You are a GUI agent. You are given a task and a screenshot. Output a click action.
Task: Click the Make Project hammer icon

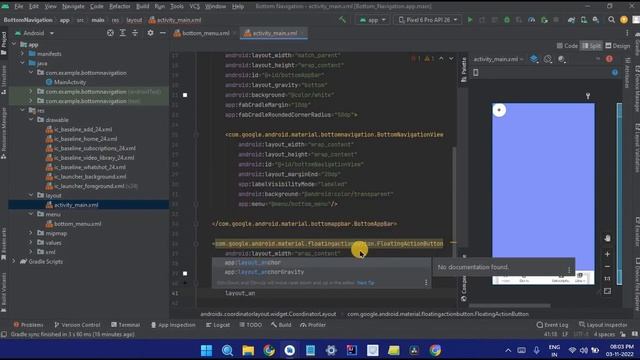tap(342, 20)
